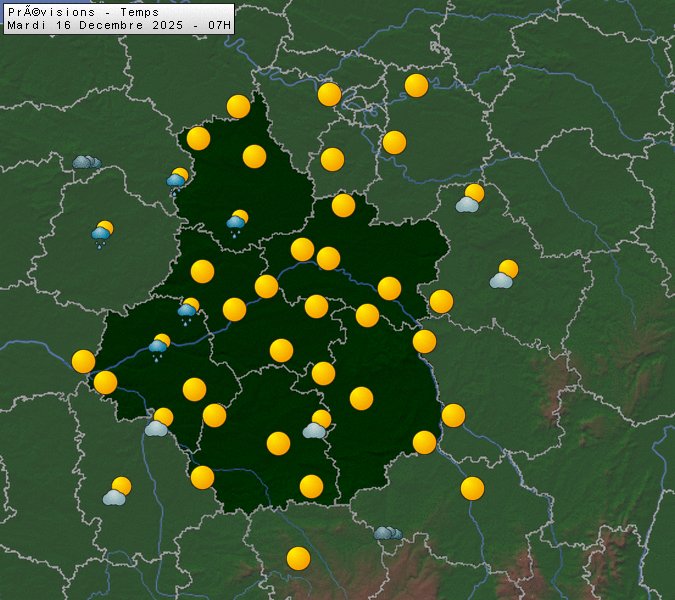Click the southernmost sun icon on the map

[x=298, y=558]
